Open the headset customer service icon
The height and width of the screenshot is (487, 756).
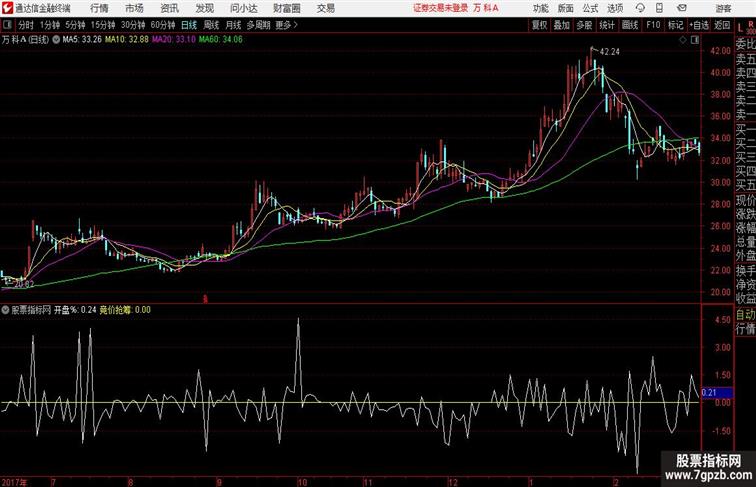pos(640,8)
